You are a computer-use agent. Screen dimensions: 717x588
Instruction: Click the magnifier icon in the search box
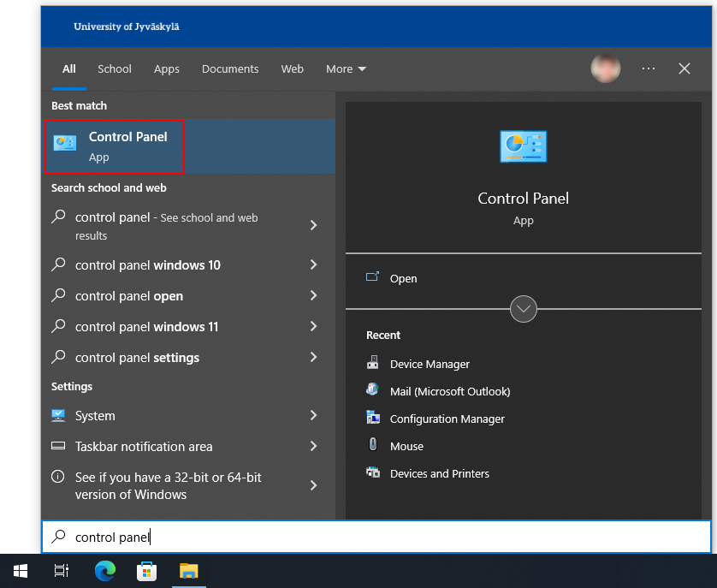pos(58,536)
